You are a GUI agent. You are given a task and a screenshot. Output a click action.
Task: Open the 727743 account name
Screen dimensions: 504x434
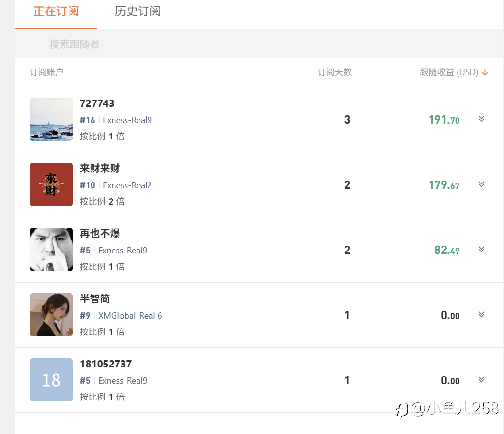coord(97,103)
